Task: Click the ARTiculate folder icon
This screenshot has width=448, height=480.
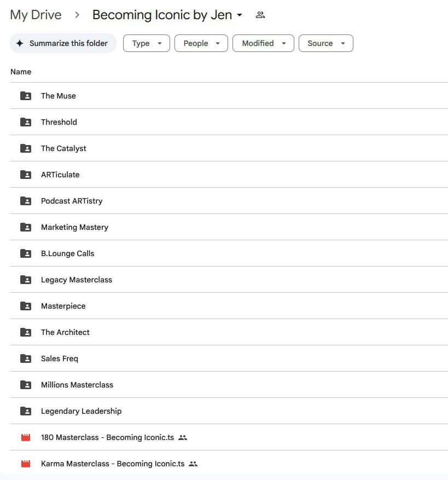Action: (x=26, y=175)
